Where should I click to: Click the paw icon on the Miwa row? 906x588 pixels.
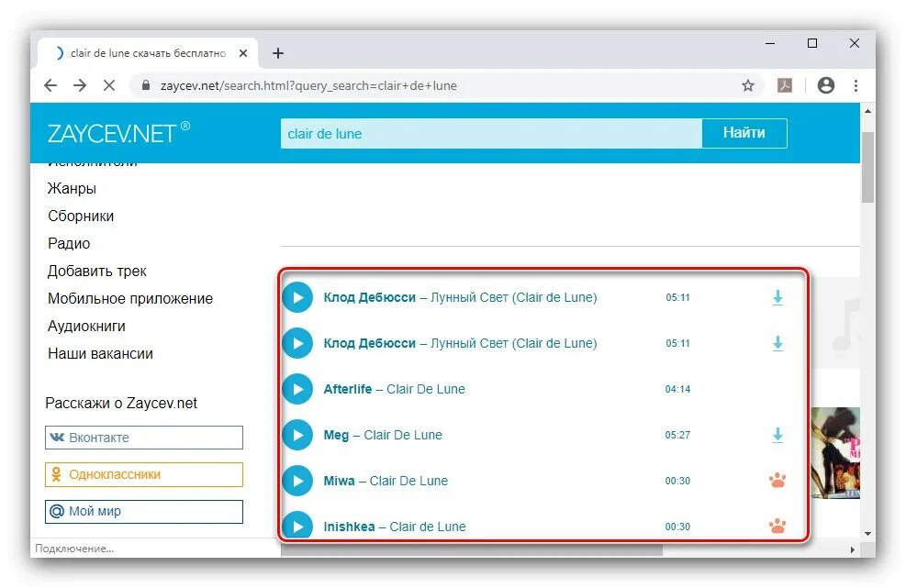pyautogui.click(x=777, y=480)
